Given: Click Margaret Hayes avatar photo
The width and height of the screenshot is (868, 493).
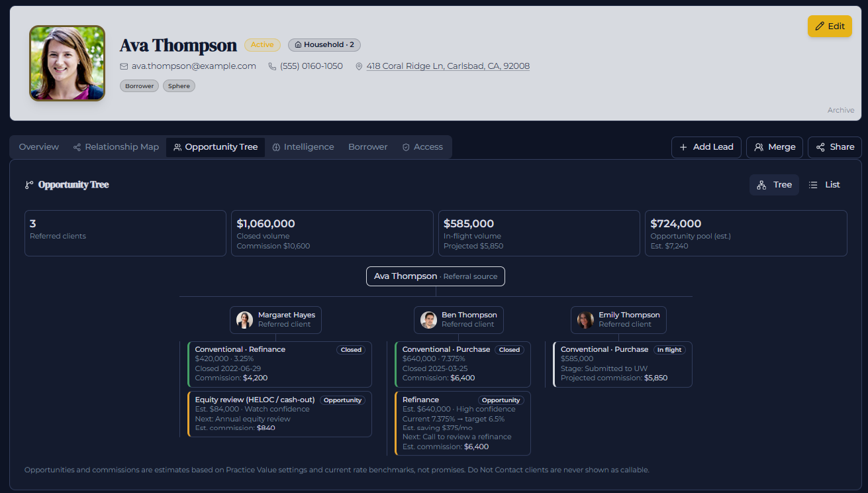Looking at the screenshot, I should coord(244,320).
